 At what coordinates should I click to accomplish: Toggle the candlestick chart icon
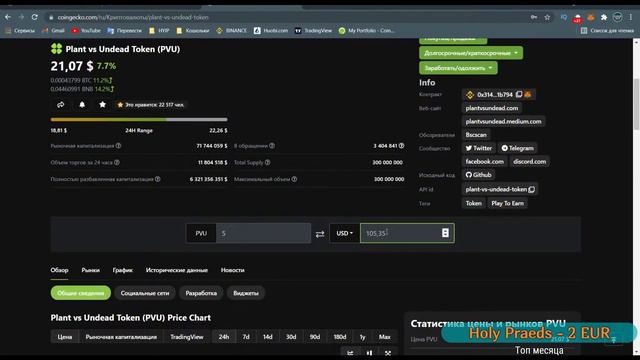(369, 353)
